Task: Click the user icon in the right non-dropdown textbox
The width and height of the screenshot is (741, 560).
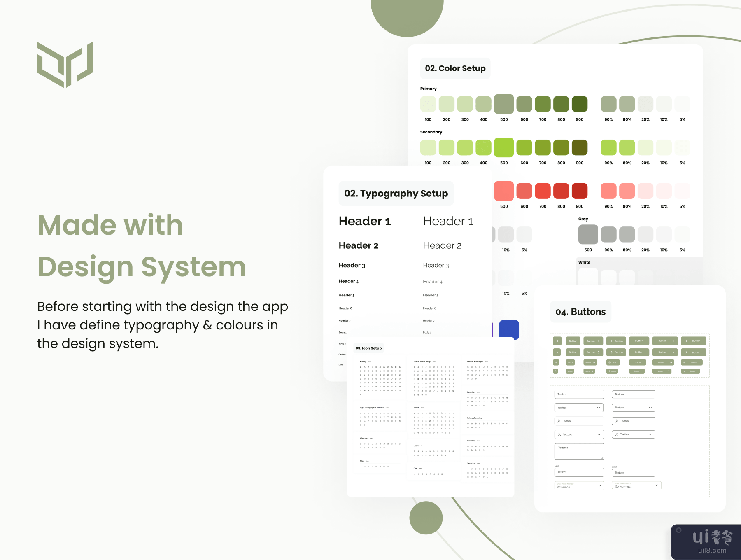Action: click(x=616, y=421)
